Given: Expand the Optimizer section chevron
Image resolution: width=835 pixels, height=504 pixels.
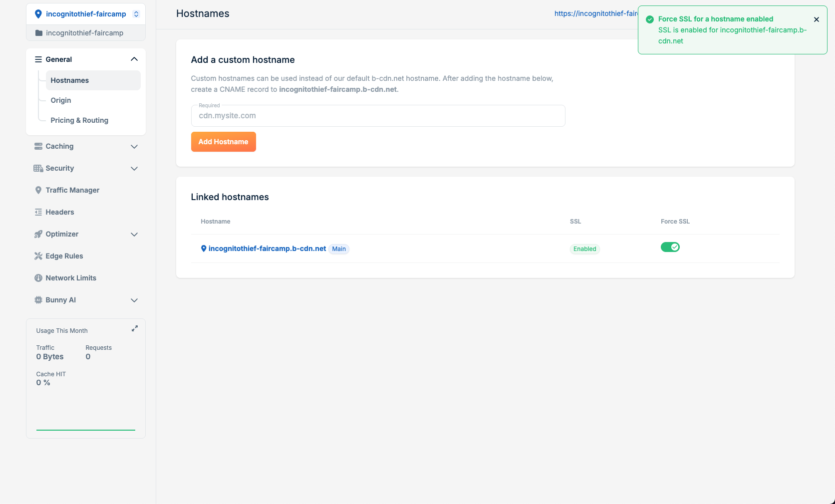Looking at the screenshot, I should tap(134, 235).
